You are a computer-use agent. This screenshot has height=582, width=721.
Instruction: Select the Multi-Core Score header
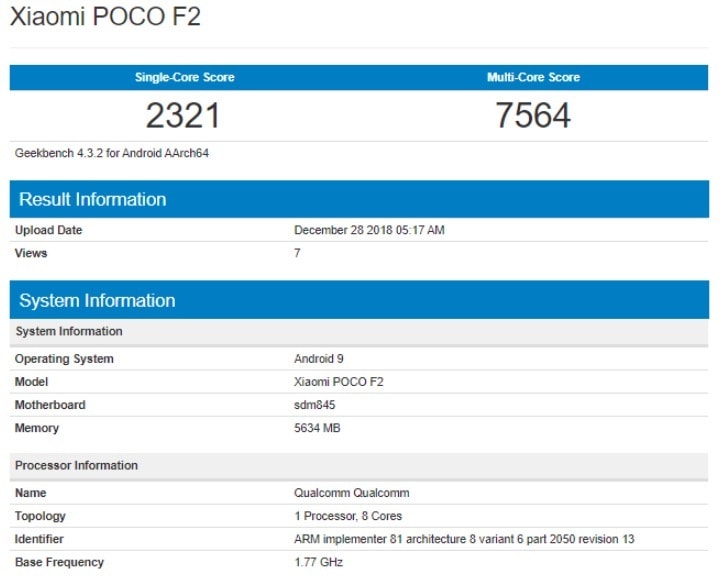click(x=533, y=77)
